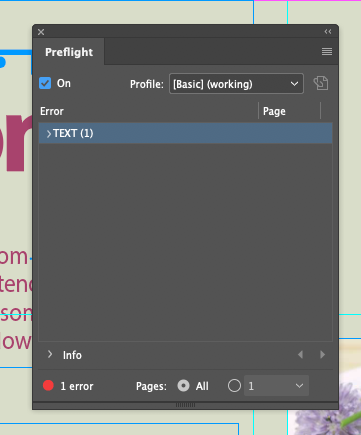Go to previous error with left arrow
This screenshot has width=361, height=435.
coord(300,355)
